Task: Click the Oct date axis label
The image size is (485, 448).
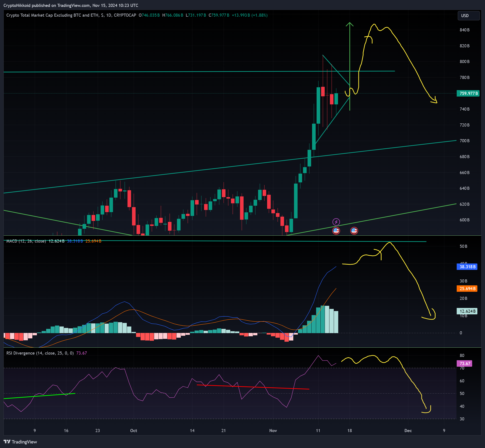Action: point(134,431)
